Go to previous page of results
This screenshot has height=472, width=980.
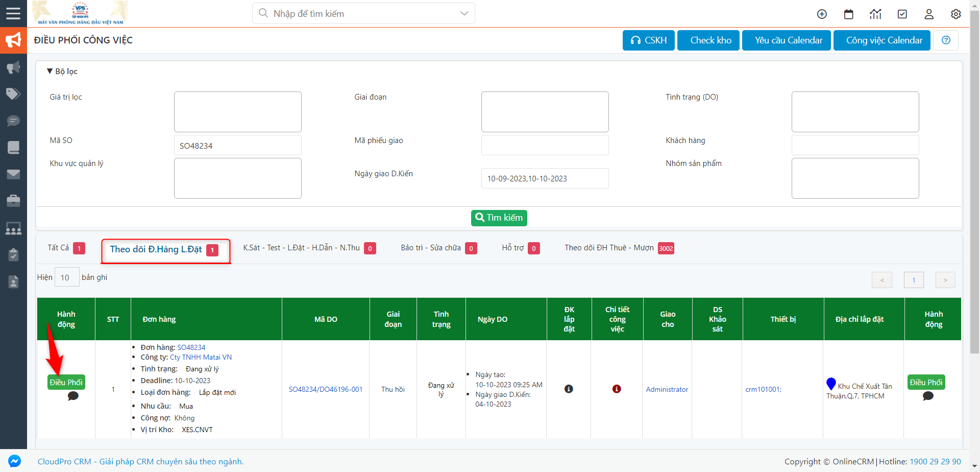(882, 280)
